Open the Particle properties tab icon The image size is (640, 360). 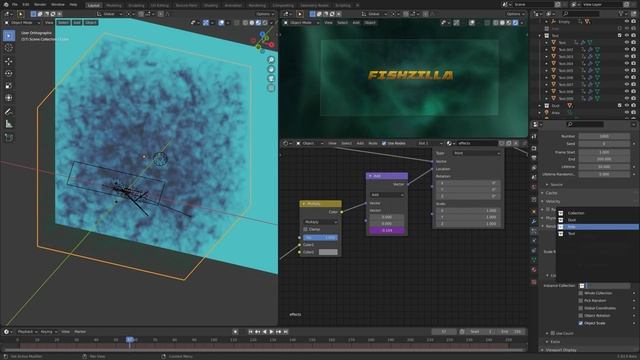tap(534, 231)
